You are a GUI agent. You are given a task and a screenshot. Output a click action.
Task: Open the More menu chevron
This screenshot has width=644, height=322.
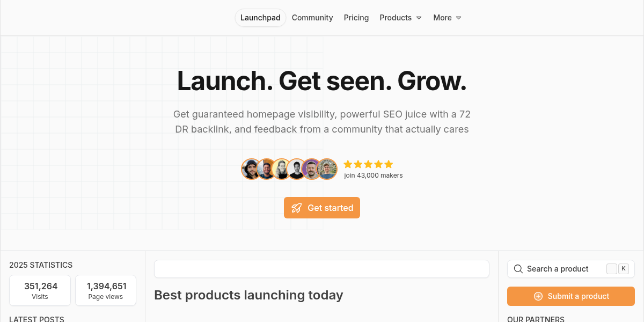pyautogui.click(x=460, y=18)
